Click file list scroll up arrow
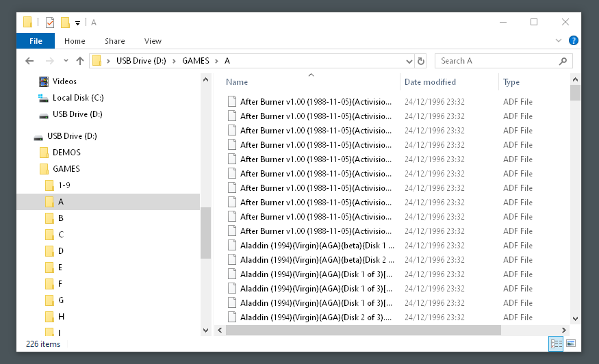 pos(575,79)
